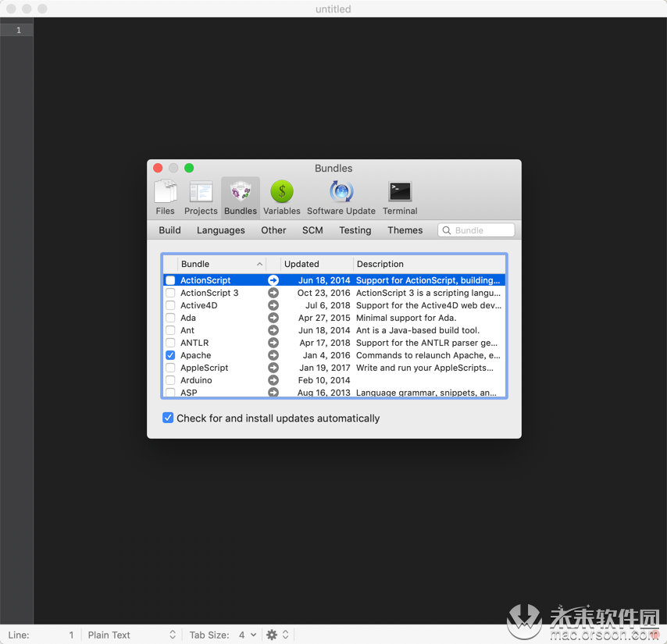Click the Apache description text
This screenshot has width=667, height=644.
click(x=428, y=355)
